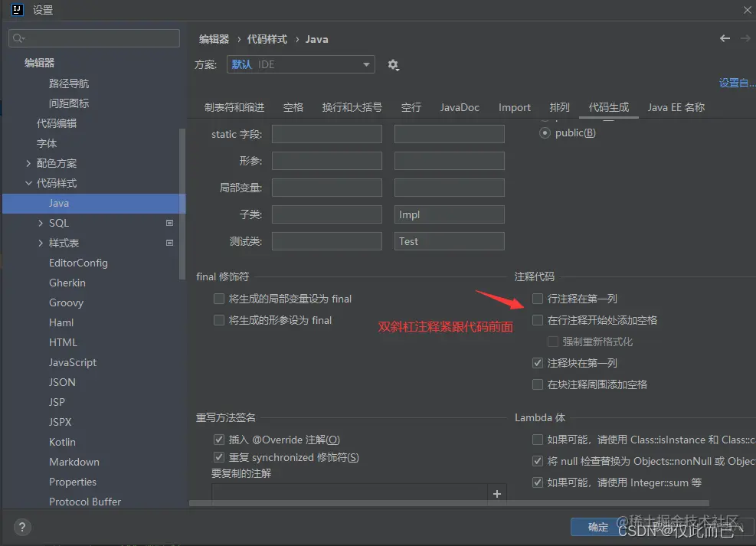
Task: Select Java in settings tree
Action: pyautogui.click(x=94, y=204)
